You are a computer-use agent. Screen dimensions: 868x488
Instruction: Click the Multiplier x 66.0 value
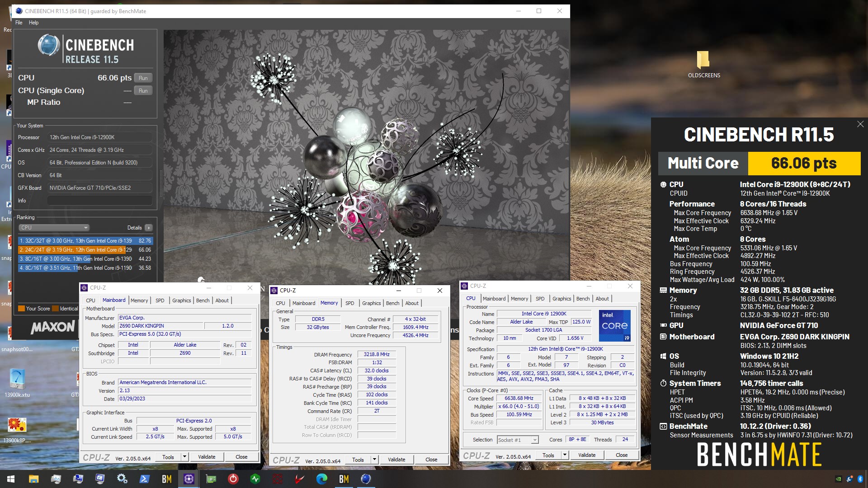[x=519, y=407]
